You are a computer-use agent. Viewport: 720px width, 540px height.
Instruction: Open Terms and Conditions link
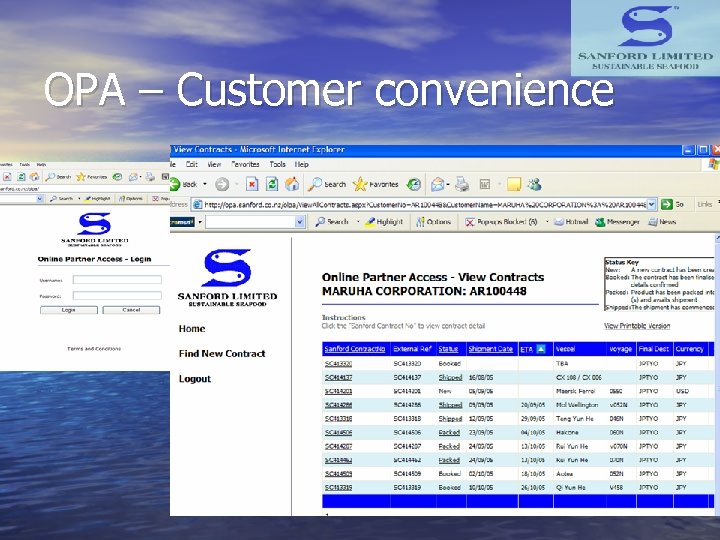click(x=94, y=349)
